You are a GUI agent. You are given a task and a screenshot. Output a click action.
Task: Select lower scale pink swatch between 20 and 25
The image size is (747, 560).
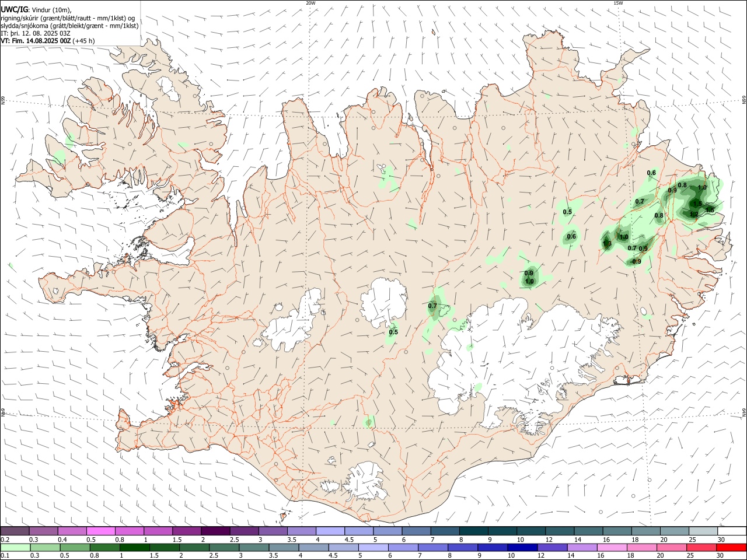pos(672,547)
